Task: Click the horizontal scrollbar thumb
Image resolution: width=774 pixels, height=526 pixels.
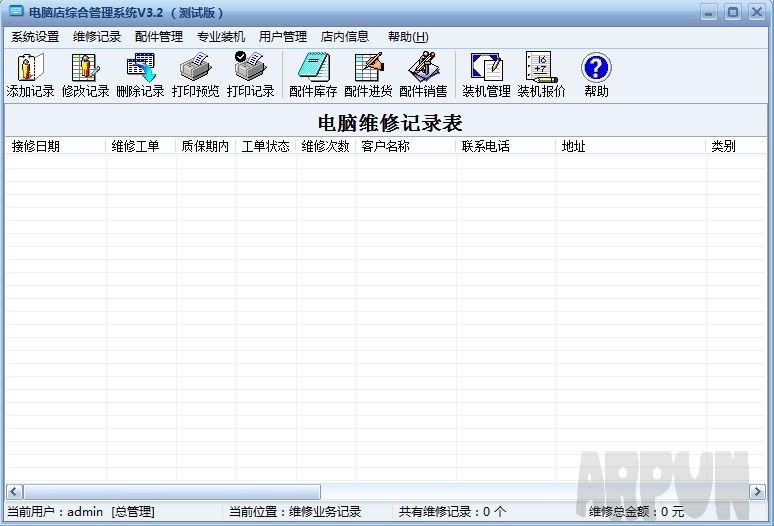Action: coord(172,491)
